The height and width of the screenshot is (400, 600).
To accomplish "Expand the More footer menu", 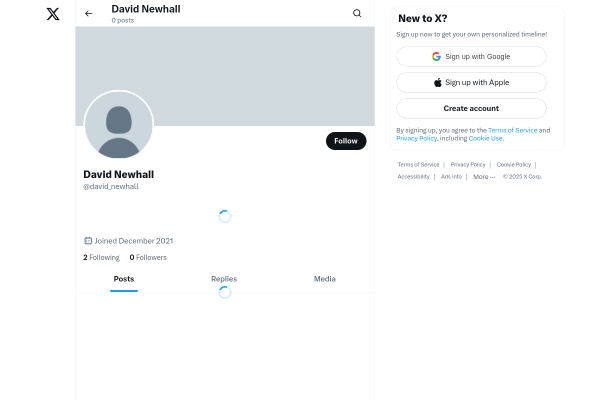I will pyautogui.click(x=484, y=176).
